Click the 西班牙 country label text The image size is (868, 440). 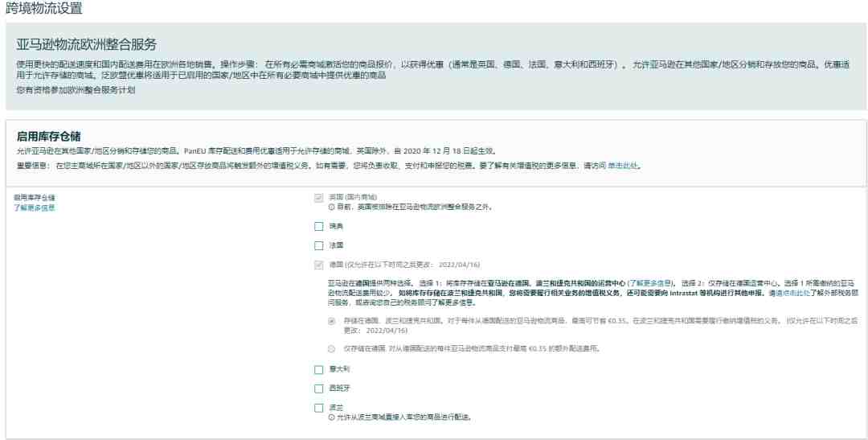coord(339,389)
